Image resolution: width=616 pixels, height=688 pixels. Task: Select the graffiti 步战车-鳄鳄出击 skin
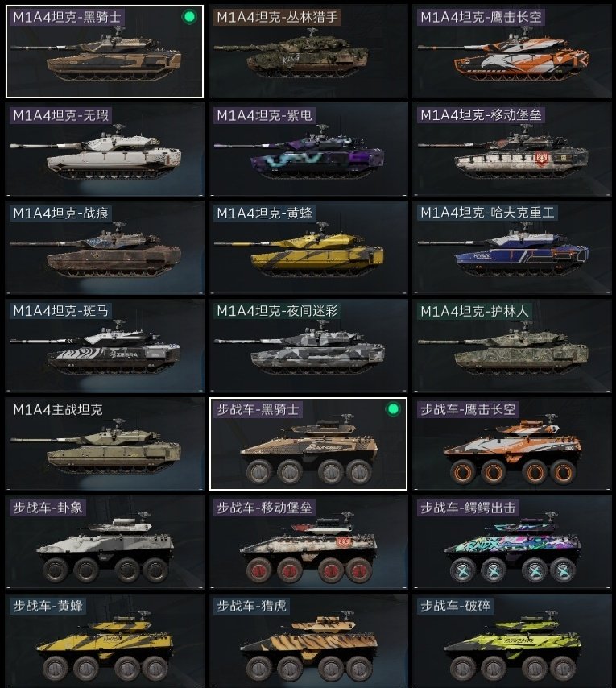pyautogui.click(x=512, y=542)
